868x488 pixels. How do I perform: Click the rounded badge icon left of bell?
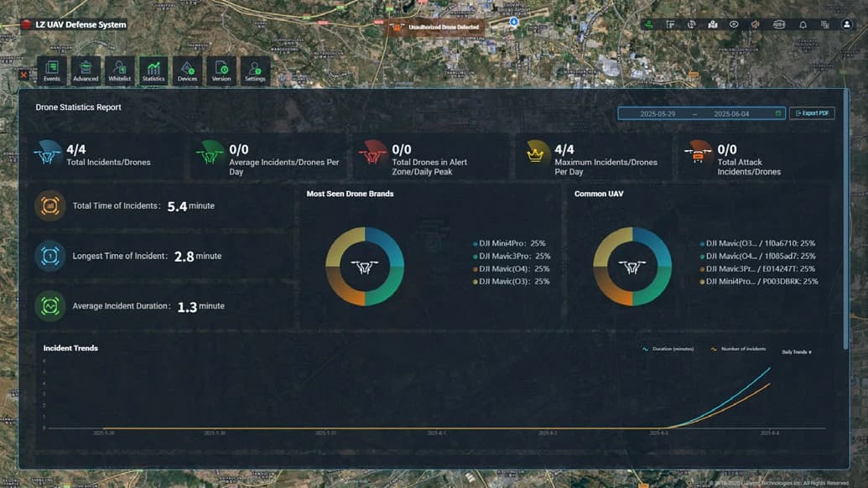click(779, 24)
